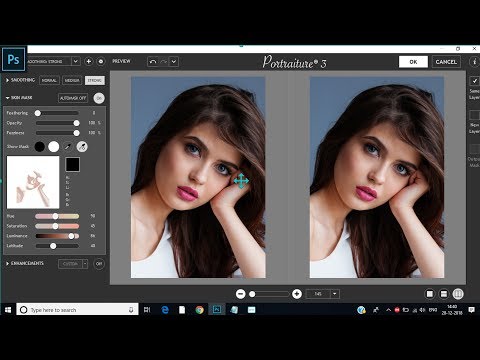The width and height of the screenshot is (480, 360).
Task: Click the preset name field at top
Action: click(x=49, y=61)
